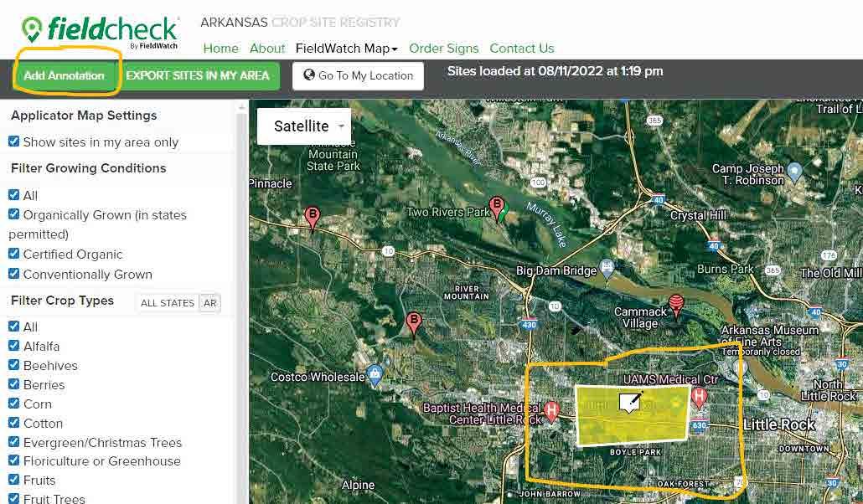Click globe icon in Go To My Location
This screenshot has height=504, width=863.
(x=309, y=75)
